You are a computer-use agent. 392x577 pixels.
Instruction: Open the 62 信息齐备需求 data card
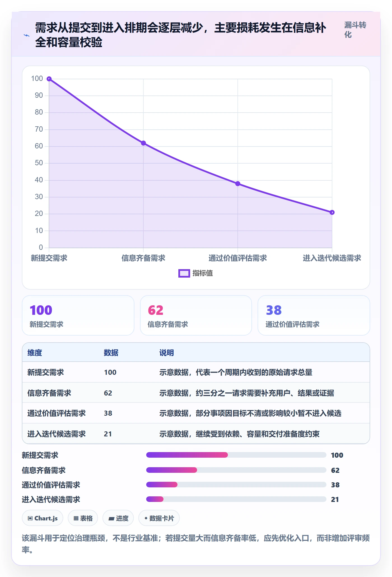(196, 315)
